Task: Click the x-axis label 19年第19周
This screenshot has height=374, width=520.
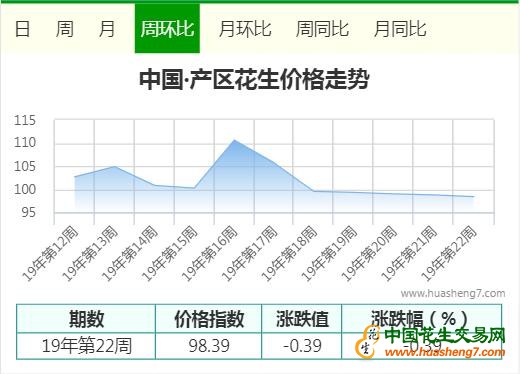Action: click(x=329, y=253)
